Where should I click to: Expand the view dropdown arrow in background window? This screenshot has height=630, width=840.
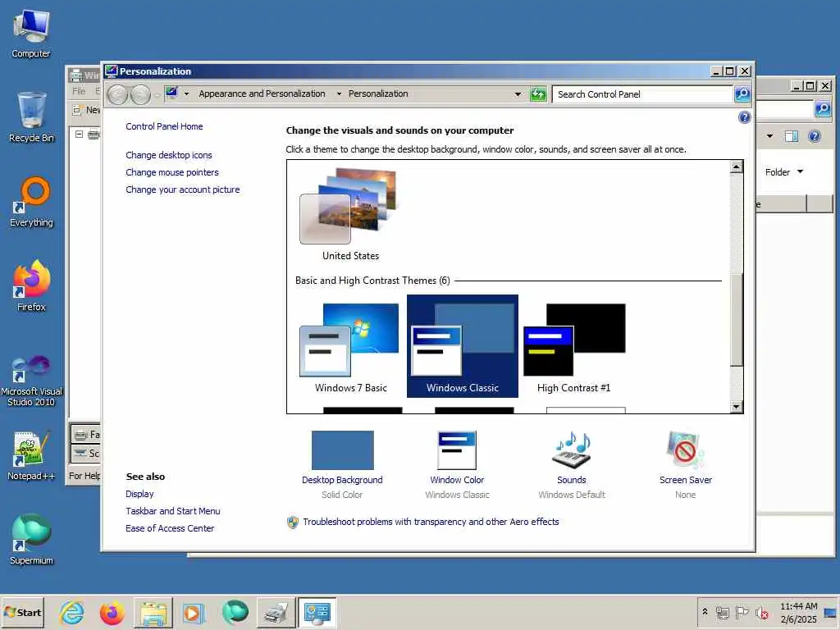click(769, 136)
